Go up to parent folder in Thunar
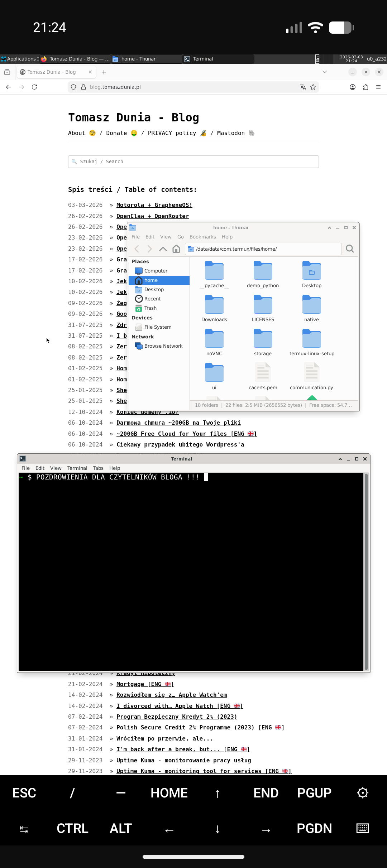Viewport: 387px width, 868px height. click(x=163, y=249)
